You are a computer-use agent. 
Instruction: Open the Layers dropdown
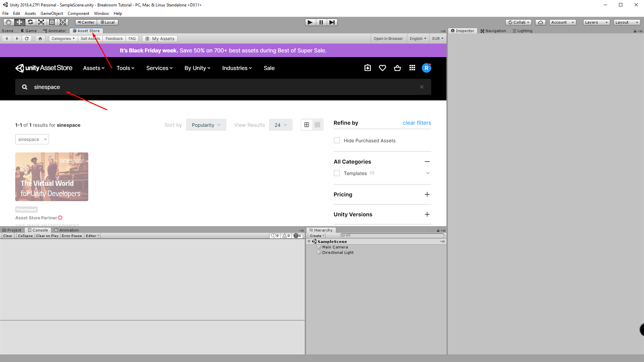[x=597, y=22]
